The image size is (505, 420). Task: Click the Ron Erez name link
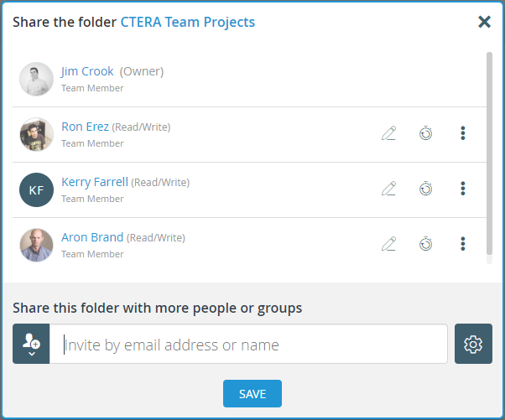tap(85, 127)
